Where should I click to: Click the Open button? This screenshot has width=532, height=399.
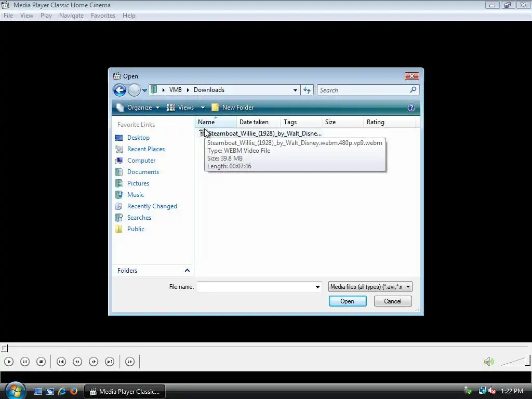tap(348, 301)
